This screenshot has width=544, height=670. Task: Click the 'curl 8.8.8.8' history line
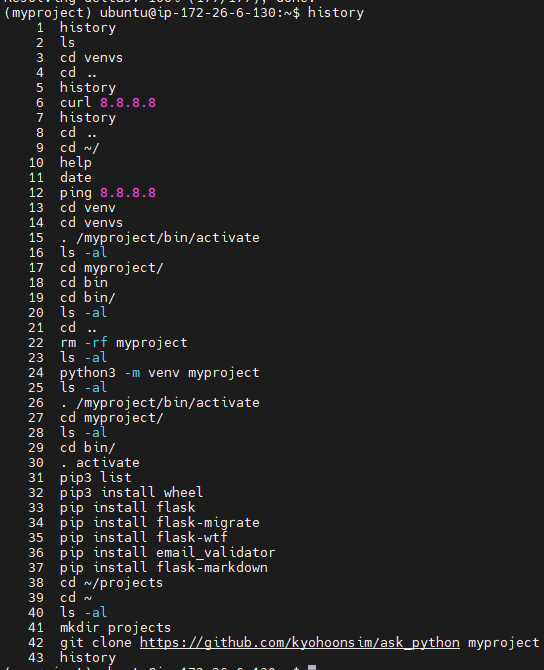(x=108, y=103)
